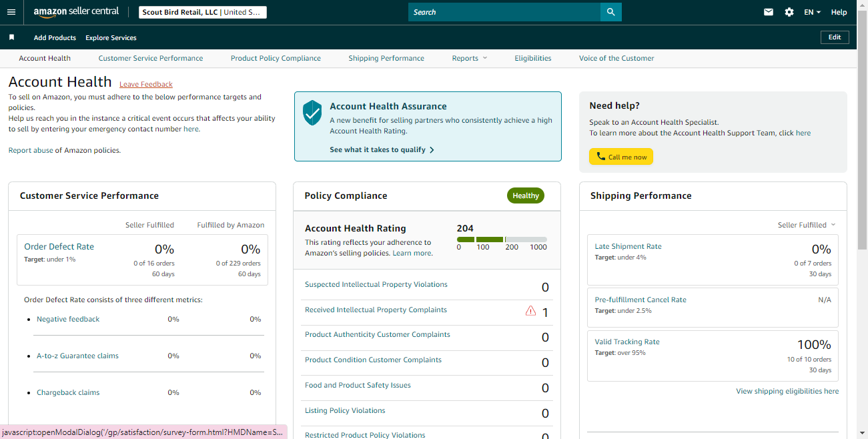The width and height of the screenshot is (868, 439).
Task: Open the Order Defect Rate link
Action: click(59, 246)
